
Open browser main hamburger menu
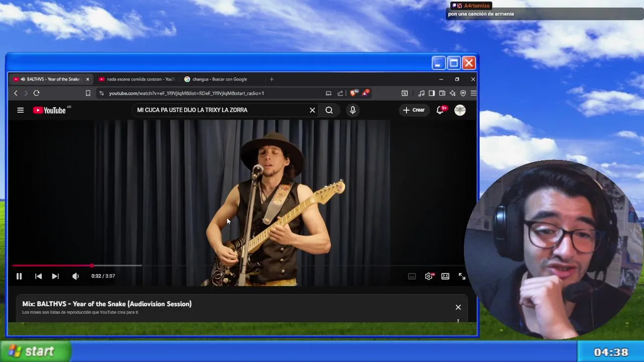pyautogui.click(x=473, y=93)
